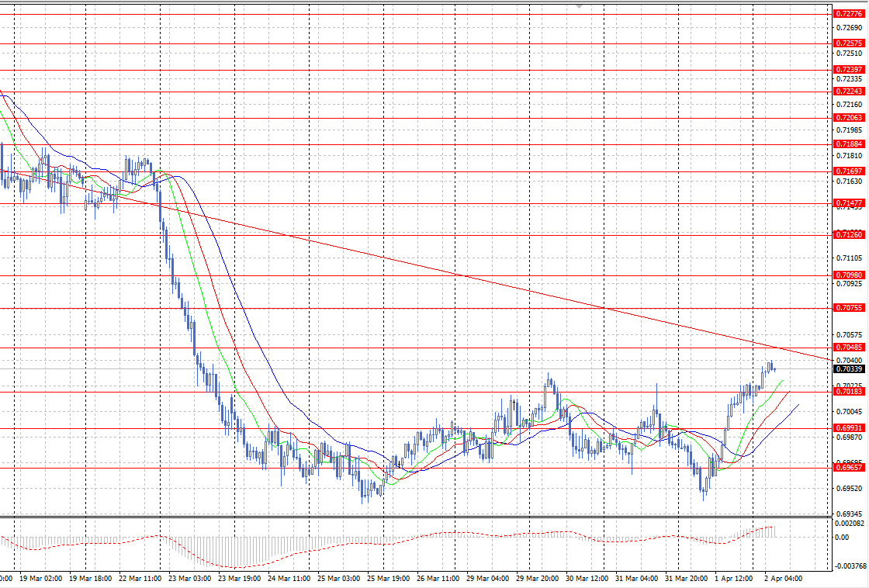
Task: Click the red 0.72776 level price label
Action: (x=849, y=14)
